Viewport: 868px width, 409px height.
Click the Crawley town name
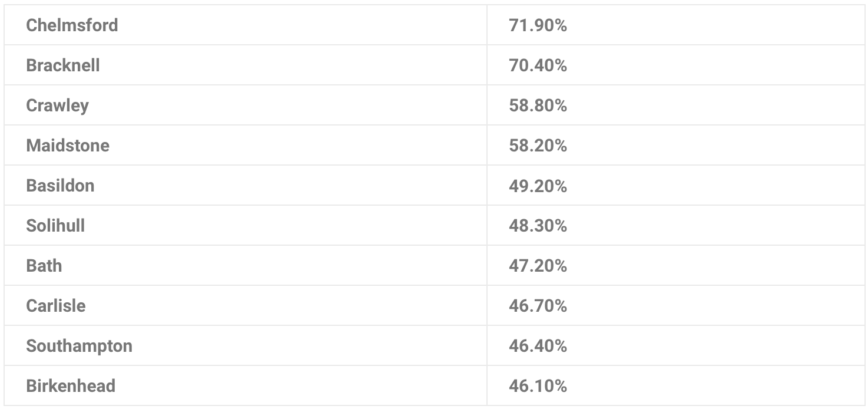(x=58, y=105)
